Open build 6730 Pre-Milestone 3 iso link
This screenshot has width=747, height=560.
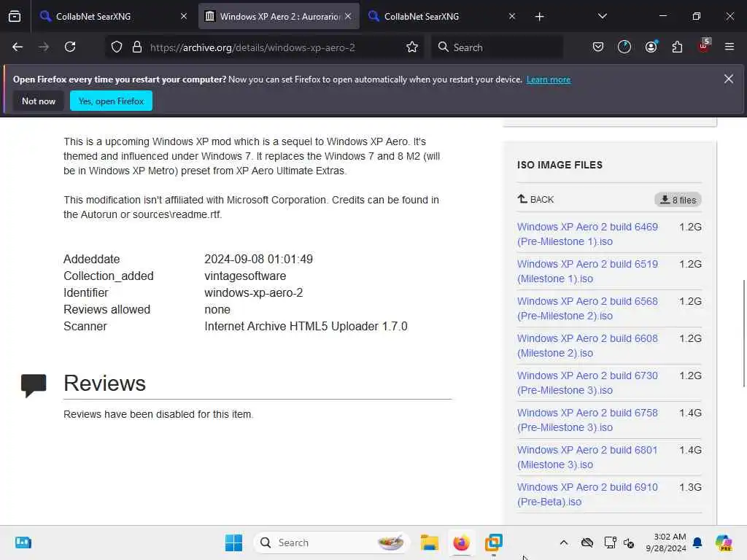(587, 382)
